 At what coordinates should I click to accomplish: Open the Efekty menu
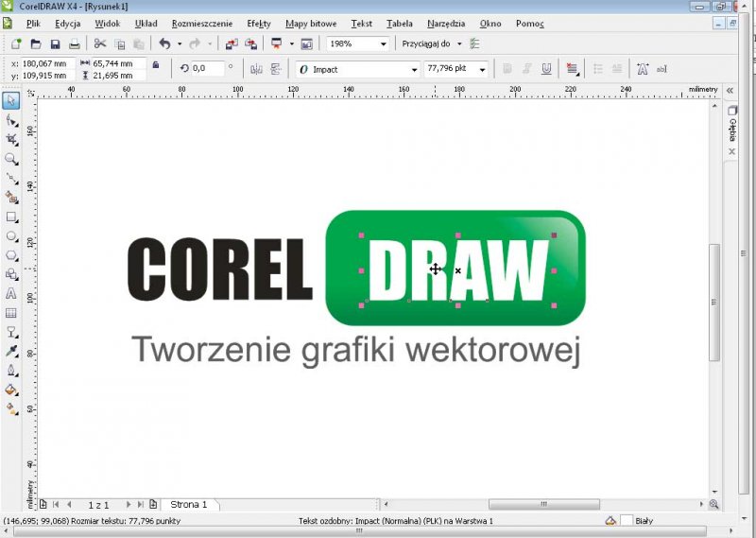[259, 23]
